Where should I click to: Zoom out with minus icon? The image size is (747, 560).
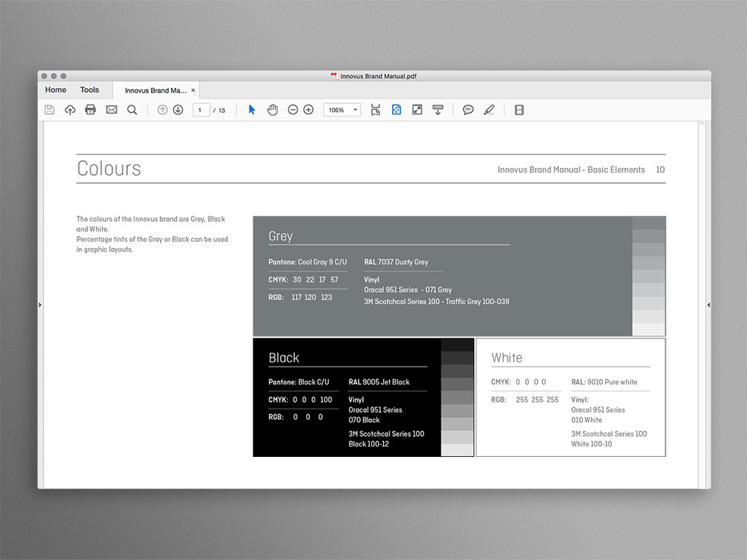(x=293, y=110)
